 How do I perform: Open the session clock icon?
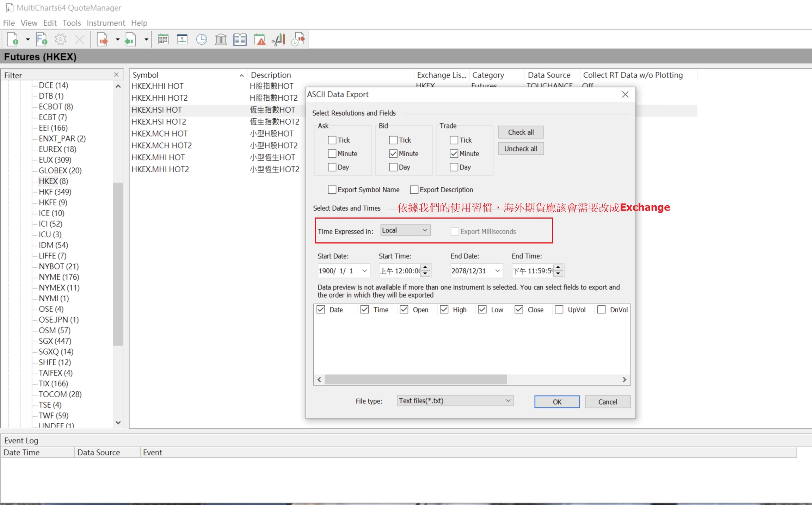click(202, 39)
